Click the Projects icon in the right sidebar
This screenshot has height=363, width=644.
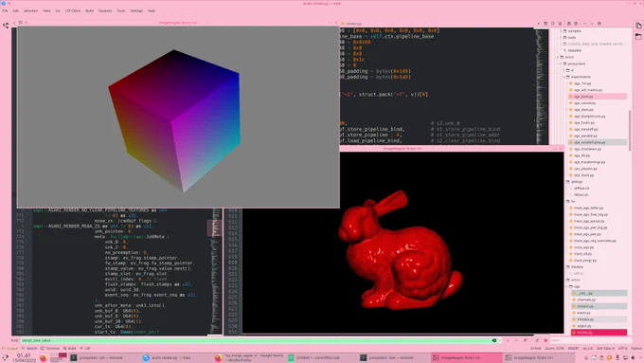(x=638, y=36)
